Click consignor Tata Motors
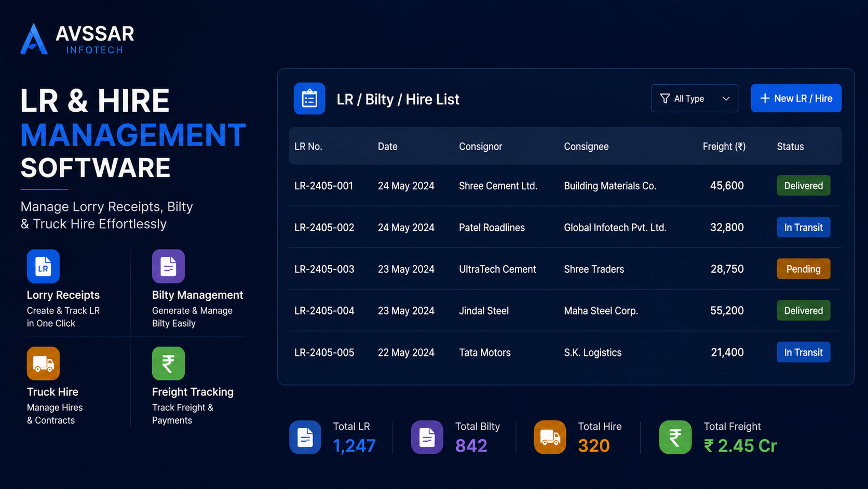The height and width of the screenshot is (489, 868). click(485, 352)
